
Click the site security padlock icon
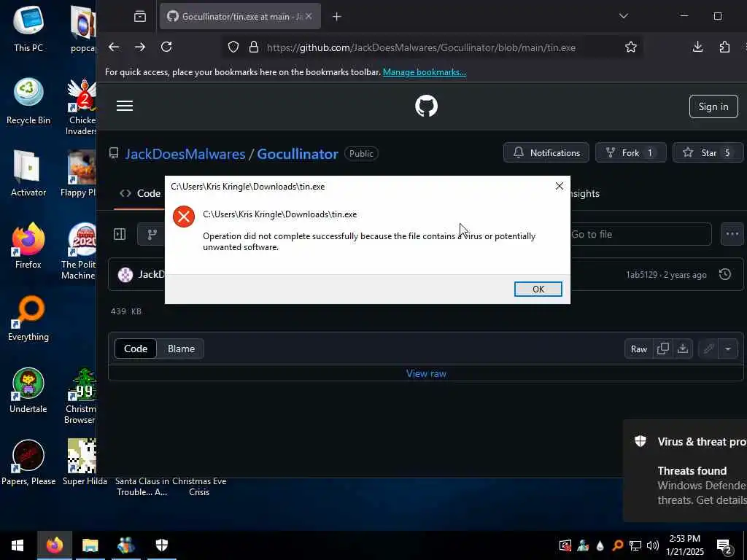click(254, 47)
